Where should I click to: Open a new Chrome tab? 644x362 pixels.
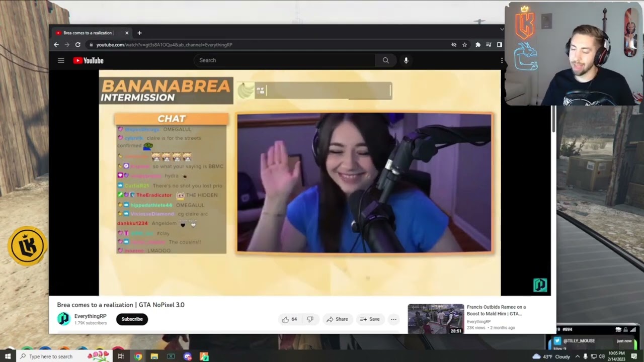coord(139,33)
